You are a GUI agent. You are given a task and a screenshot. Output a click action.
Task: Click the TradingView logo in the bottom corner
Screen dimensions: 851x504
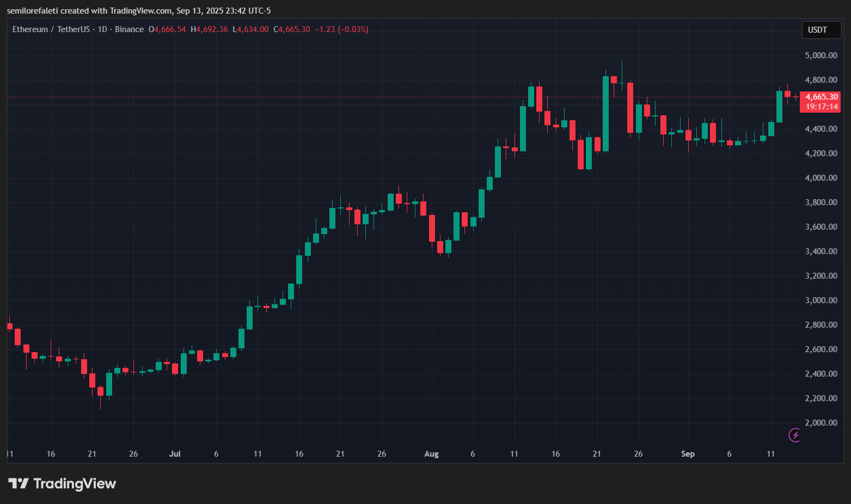(x=61, y=483)
